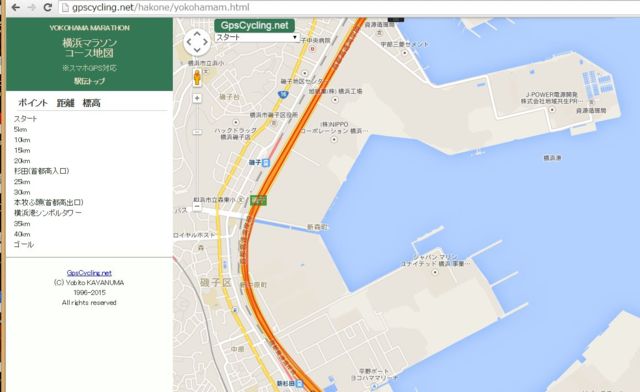Select ゴール in point list
The width and height of the screenshot is (640, 392).
(x=24, y=244)
